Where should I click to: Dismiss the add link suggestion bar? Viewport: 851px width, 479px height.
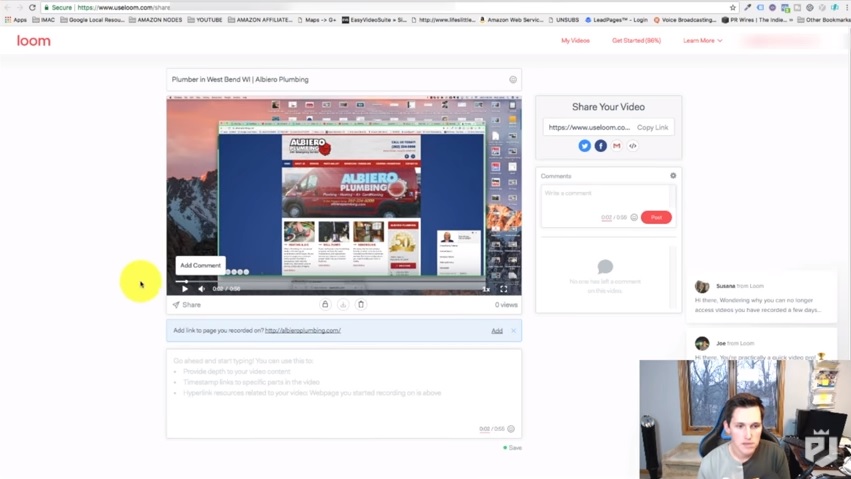pos(513,330)
